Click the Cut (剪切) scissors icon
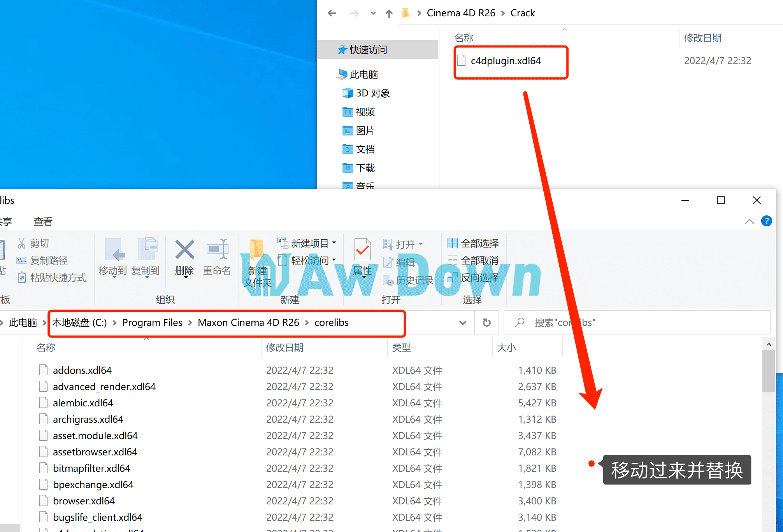Image resolution: width=783 pixels, height=532 pixels. 22,243
